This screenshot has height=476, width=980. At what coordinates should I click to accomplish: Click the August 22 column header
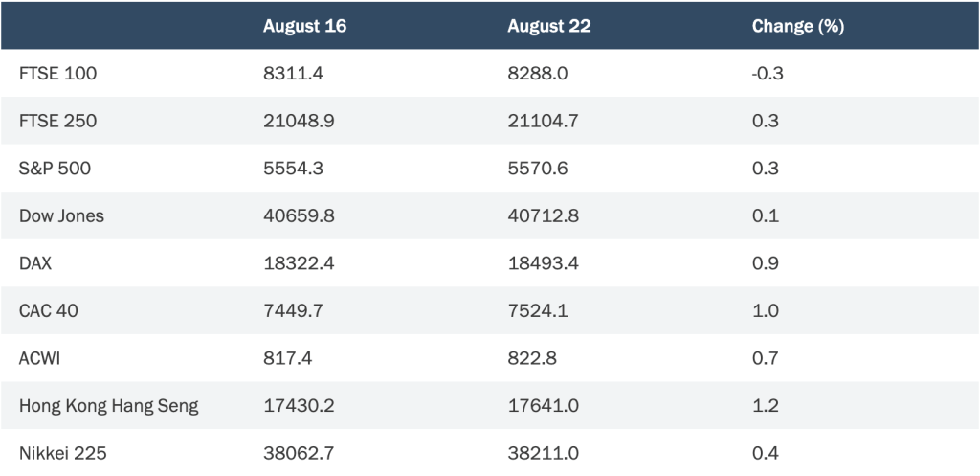point(548,26)
